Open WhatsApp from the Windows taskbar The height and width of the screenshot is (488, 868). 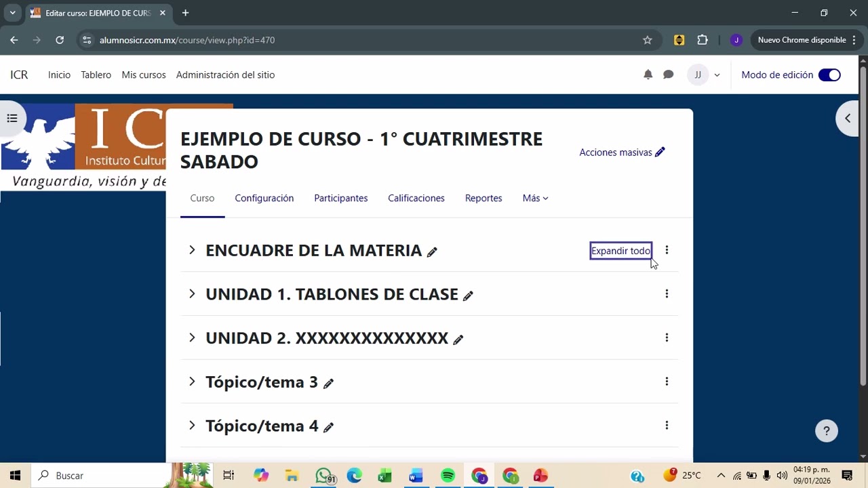(324, 476)
